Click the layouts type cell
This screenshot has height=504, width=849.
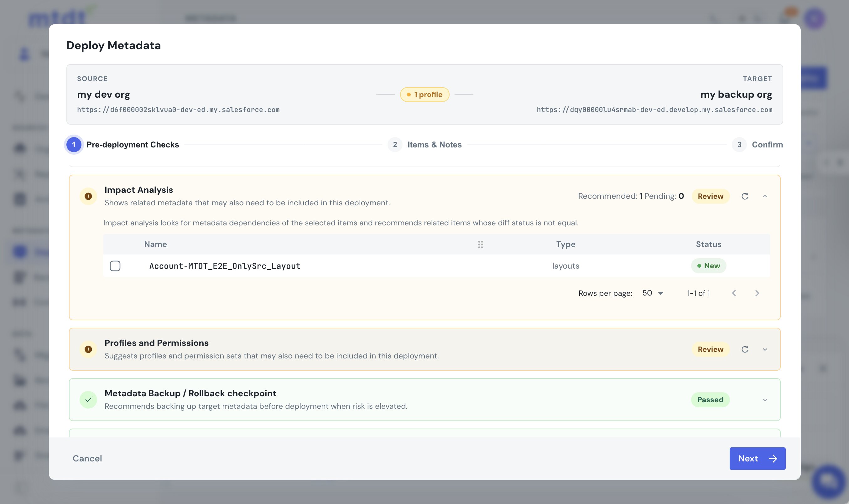565,265
